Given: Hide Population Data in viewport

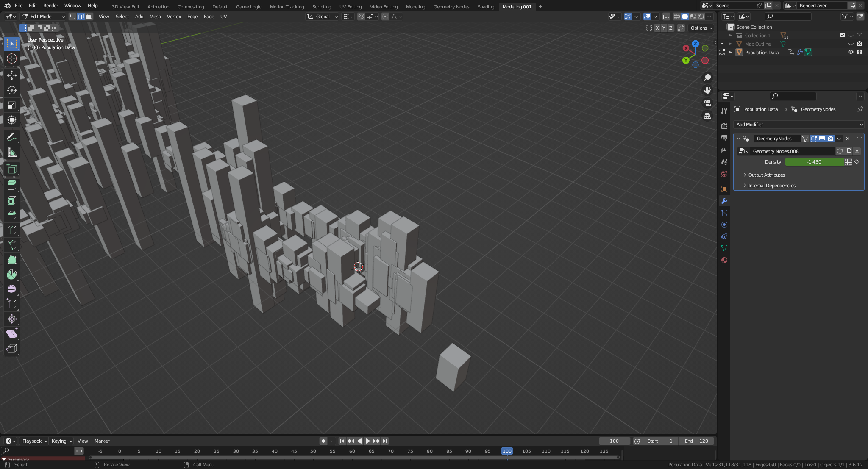Looking at the screenshot, I should [x=850, y=52].
